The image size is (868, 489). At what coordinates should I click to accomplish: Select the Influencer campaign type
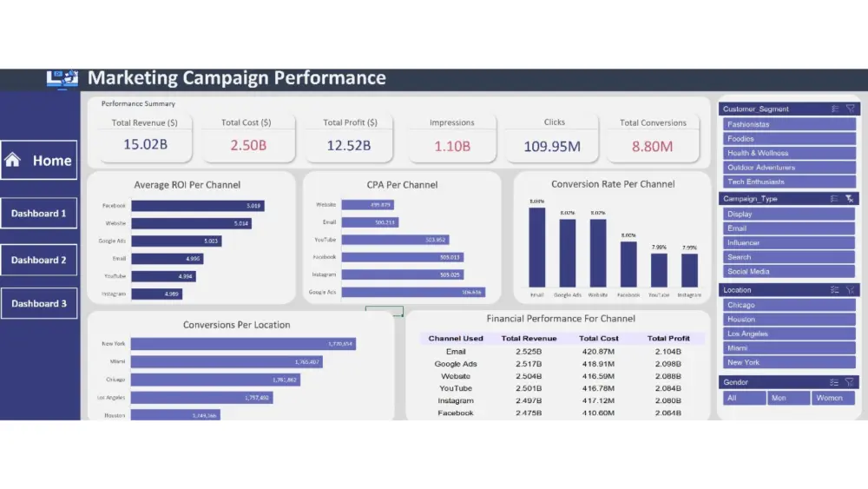(x=789, y=243)
